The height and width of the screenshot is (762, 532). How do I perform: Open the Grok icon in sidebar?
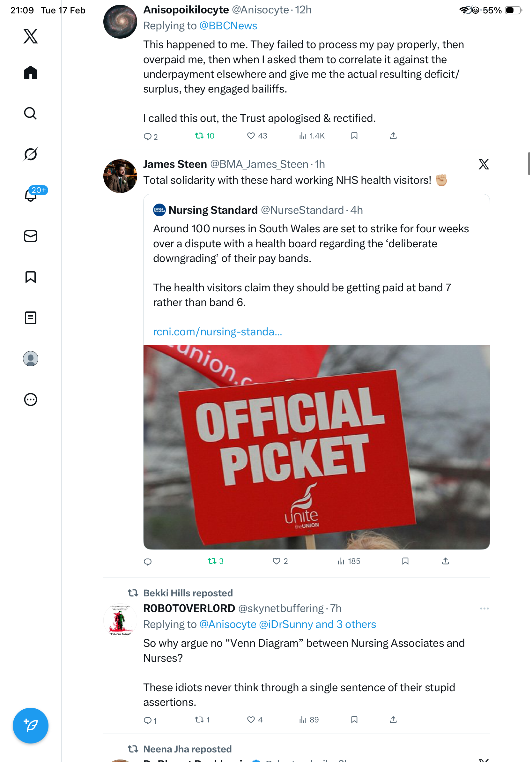[x=31, y=154]
